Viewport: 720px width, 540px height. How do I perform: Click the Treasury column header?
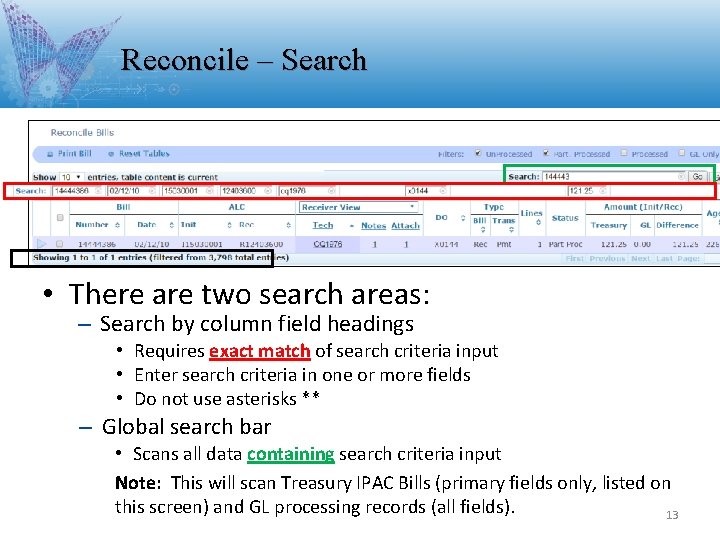coord(608,225)
